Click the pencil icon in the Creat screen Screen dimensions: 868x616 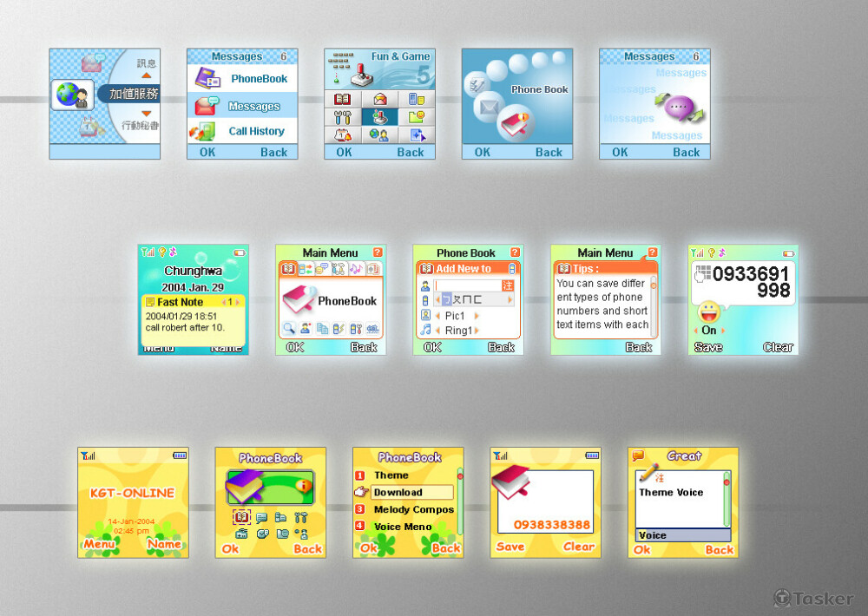point(648,473)
